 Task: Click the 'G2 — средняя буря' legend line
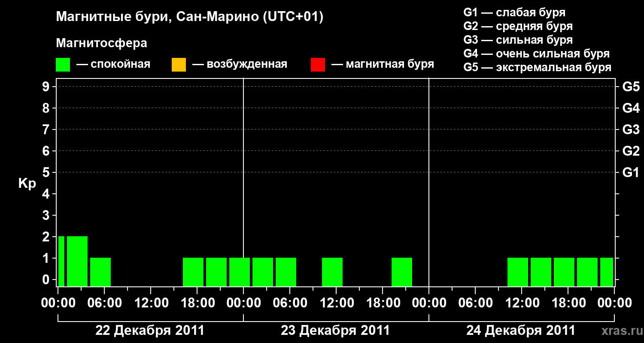point(518,26)
